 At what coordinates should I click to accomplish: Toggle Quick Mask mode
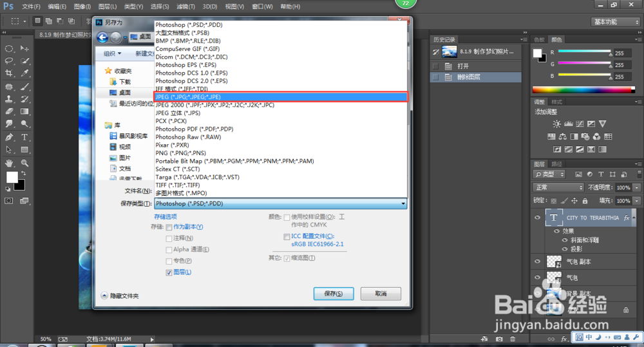click(x=8, y=201)
